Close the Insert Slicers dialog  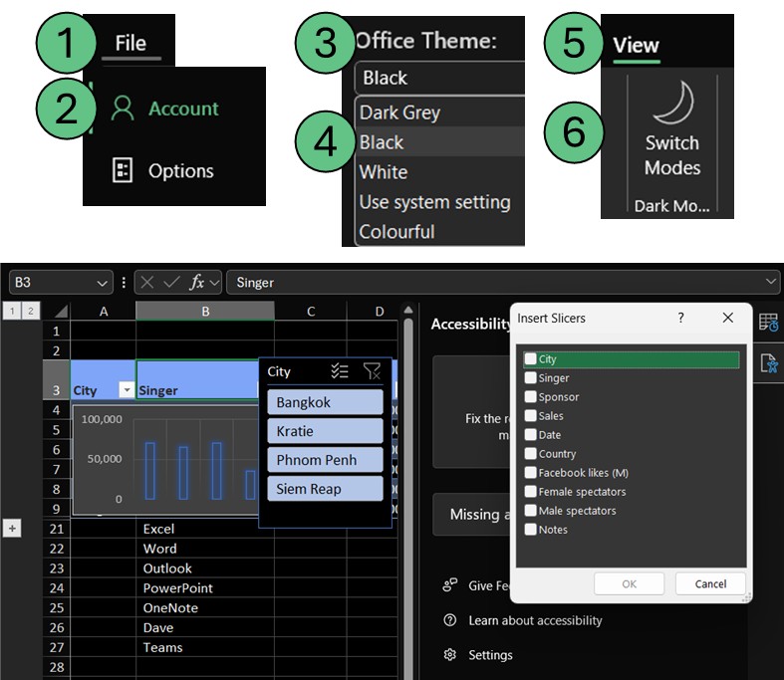728,318
